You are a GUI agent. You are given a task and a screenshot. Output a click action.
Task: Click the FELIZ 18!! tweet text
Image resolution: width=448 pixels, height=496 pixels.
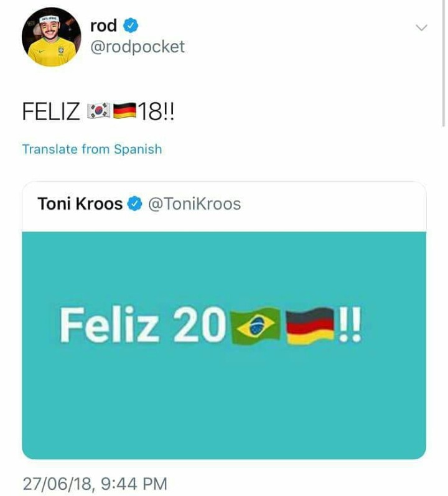click(x=98, y=111)
